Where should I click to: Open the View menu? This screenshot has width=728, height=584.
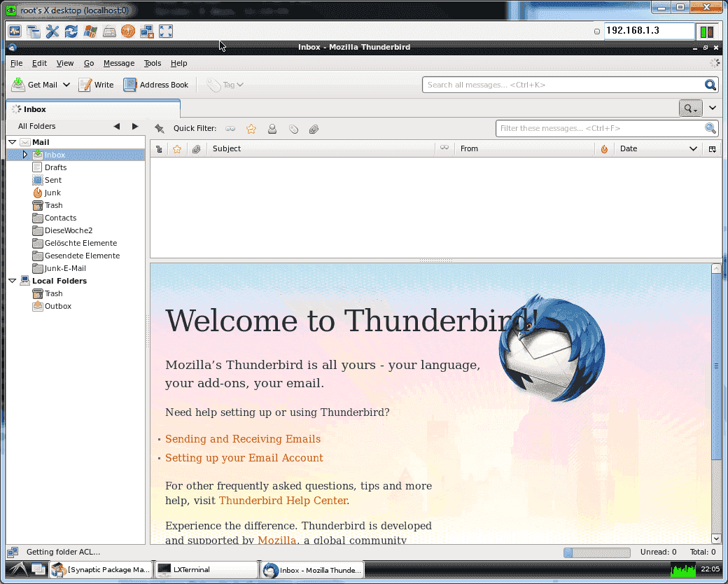coord(65,63)
